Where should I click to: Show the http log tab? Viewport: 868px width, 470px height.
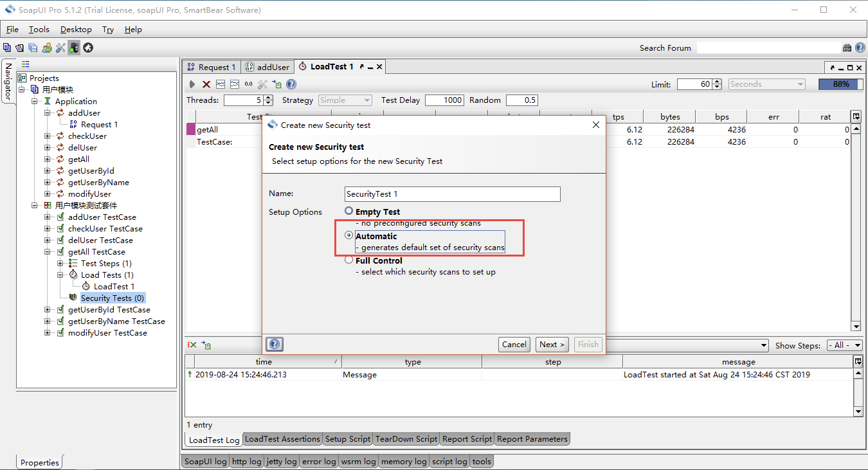(x=247, y=461)
